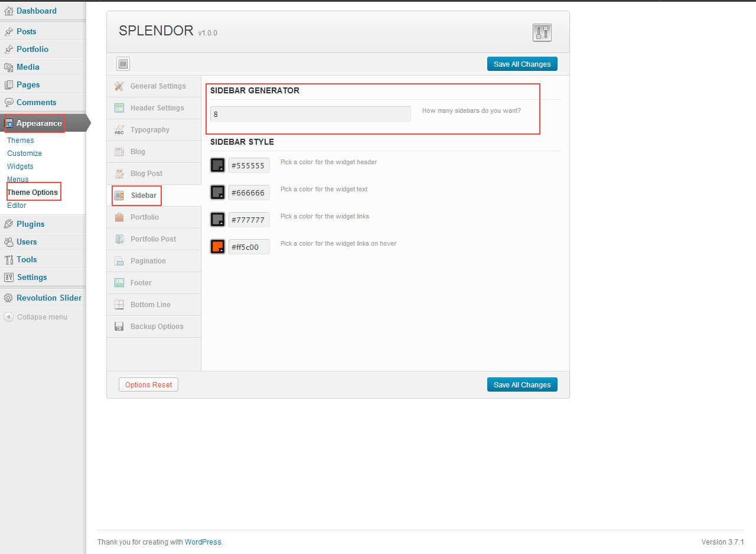The width and height of the screenshot is (756, 554).
Task: Click the sidebar count input field
Action: click(x=310, y=114)
